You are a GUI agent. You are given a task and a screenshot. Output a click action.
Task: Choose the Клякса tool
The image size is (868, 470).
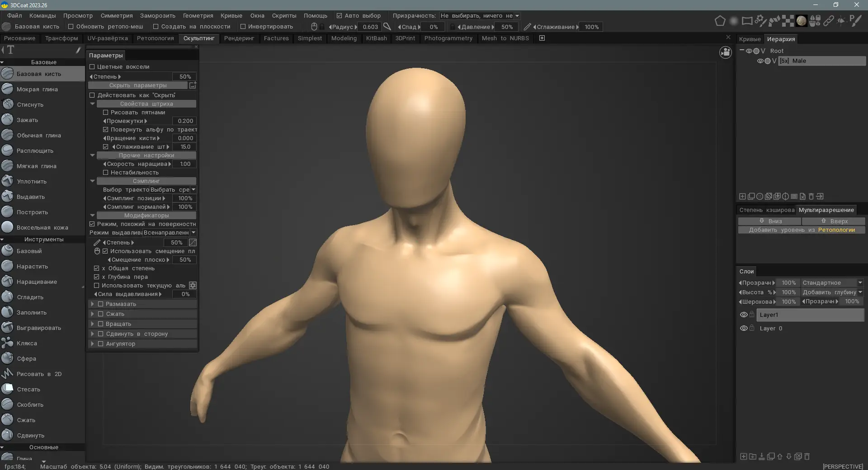(x=42, y=343)
